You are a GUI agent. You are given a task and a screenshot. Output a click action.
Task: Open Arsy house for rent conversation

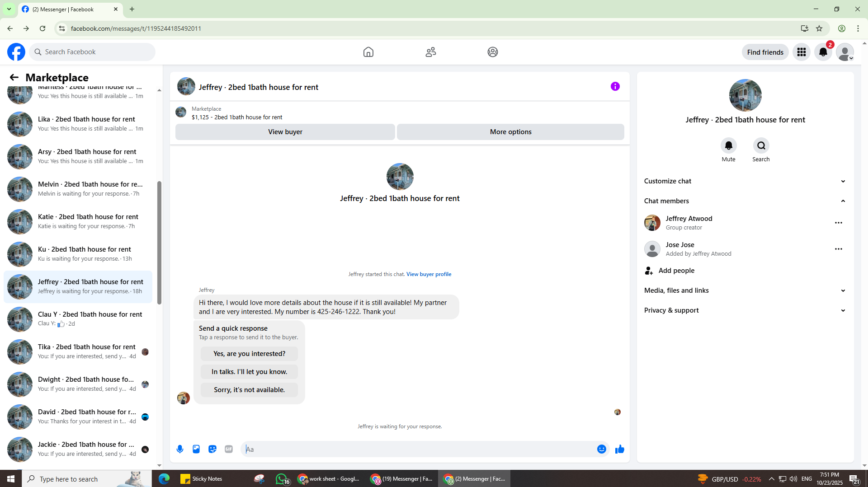click(78, 156)
